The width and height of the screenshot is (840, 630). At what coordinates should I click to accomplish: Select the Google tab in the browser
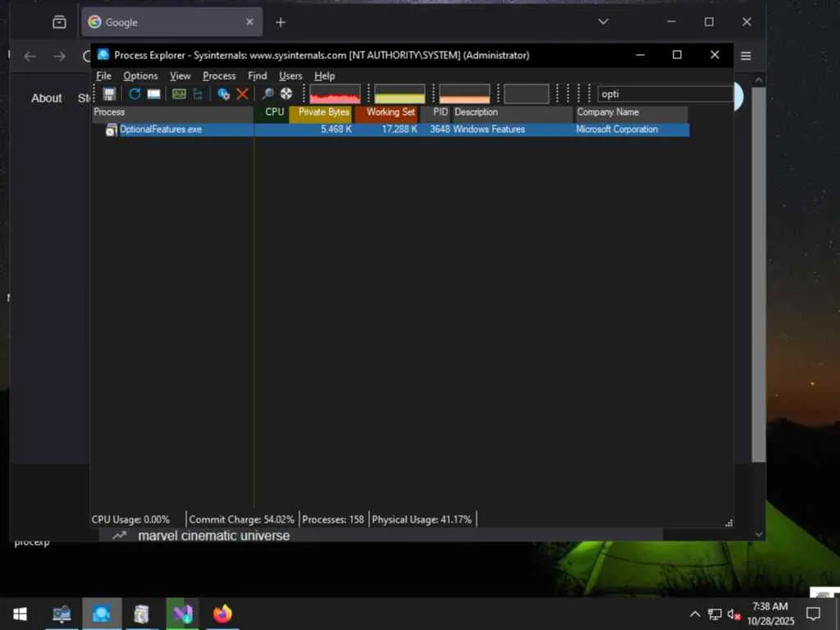coord(171,22)
